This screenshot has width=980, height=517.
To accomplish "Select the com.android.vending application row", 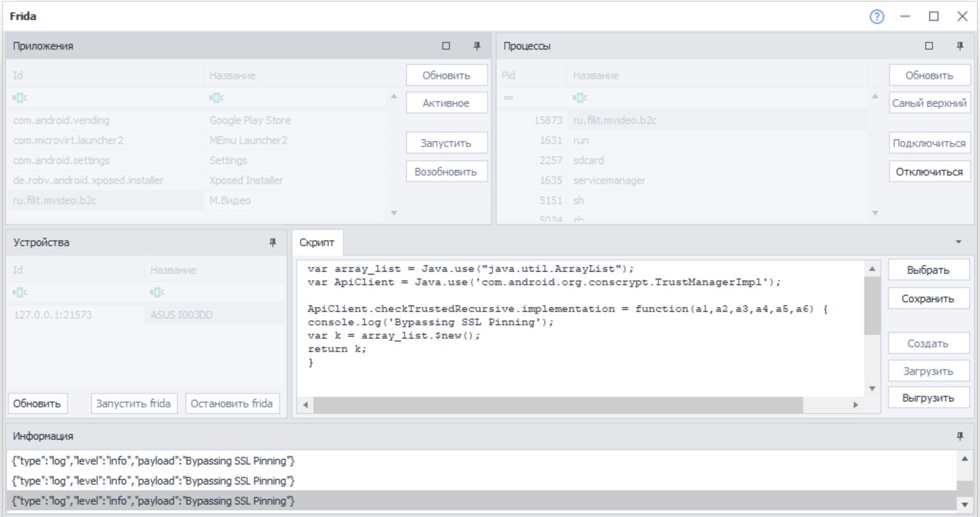I will (x=196, y=120).
